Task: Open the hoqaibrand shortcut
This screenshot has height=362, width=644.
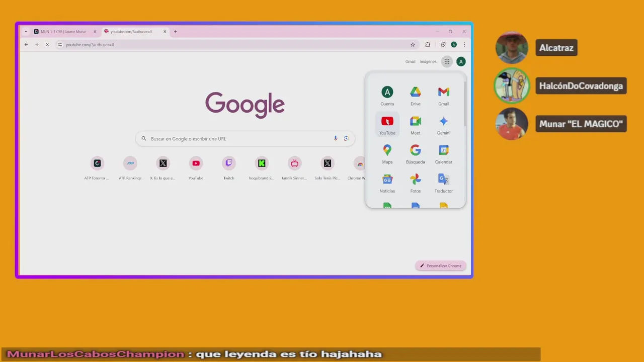Action: coord(262,168)
